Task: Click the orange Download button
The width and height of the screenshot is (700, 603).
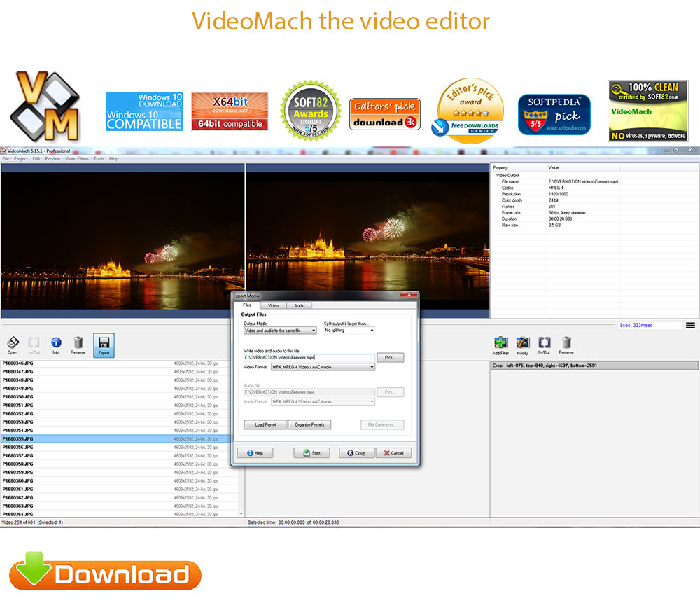Action: coord(106,573)
